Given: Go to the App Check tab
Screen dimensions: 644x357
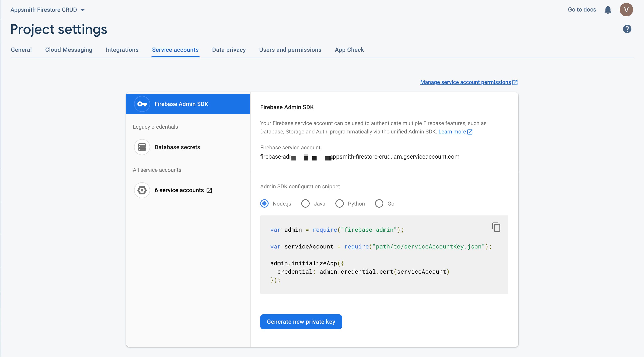Looking at the screenshot, I should pos(349,50).
